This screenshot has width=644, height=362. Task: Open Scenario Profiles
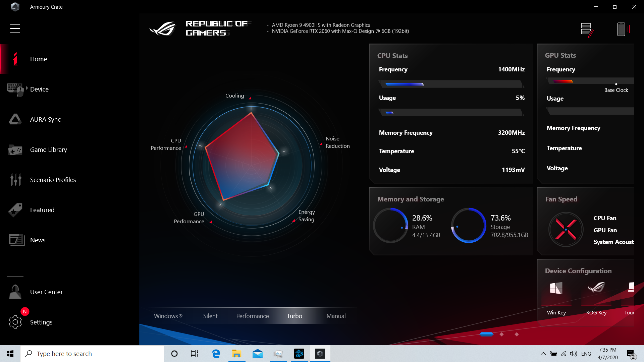(x=53, y=180)
